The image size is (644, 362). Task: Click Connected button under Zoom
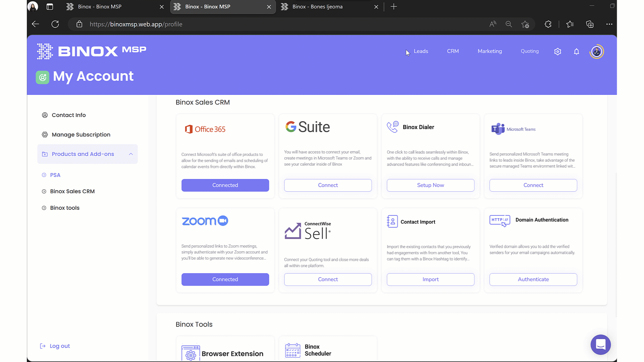225,280
